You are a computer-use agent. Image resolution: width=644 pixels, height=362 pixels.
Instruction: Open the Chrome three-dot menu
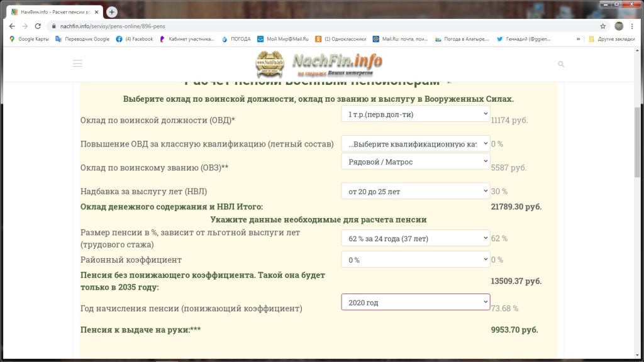click(632, 26)
